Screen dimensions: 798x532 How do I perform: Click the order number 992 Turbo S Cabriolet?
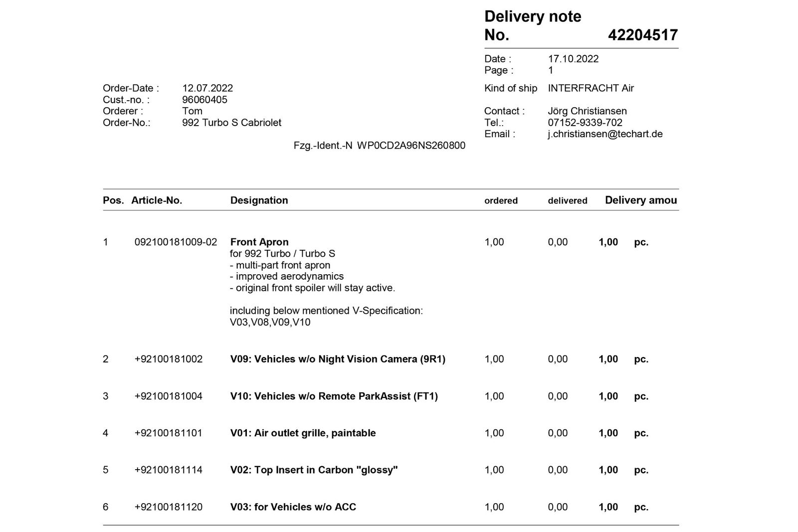(x=231, y=123)
